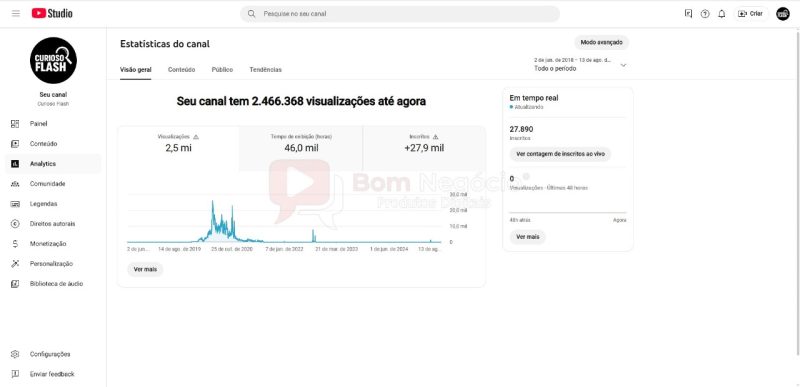Viewport: 800px width, 387px height.
Task: Click the Seu canal label
Action: tap(53, 95)
